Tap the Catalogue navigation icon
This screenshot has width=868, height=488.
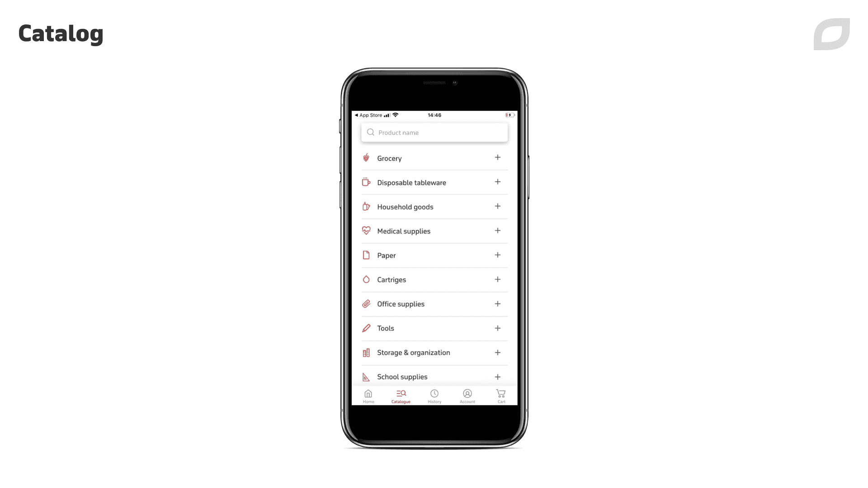(x=401, y=393)
